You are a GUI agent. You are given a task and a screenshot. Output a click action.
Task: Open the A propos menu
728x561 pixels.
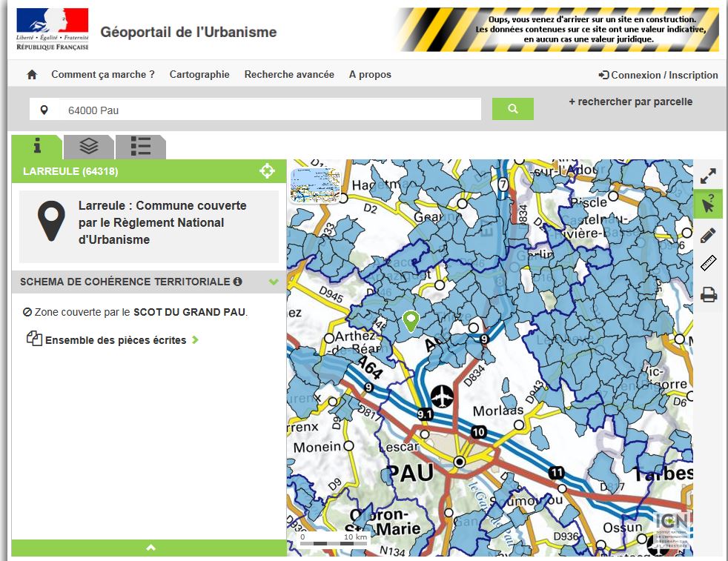pyautogui.click(x=370, y=75)
